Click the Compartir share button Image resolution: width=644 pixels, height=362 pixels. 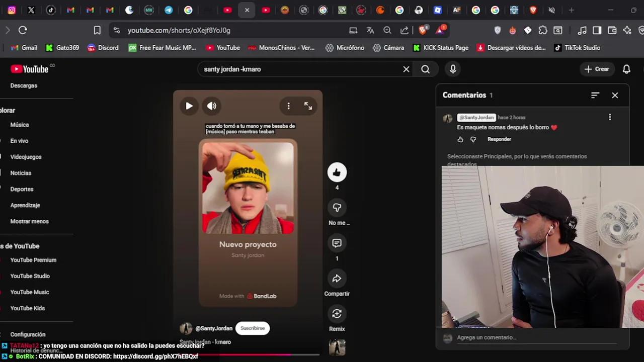click(337, 279)
